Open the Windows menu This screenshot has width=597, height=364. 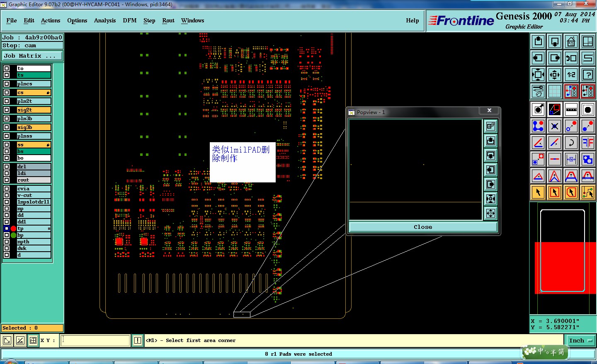tap(192, 20)
